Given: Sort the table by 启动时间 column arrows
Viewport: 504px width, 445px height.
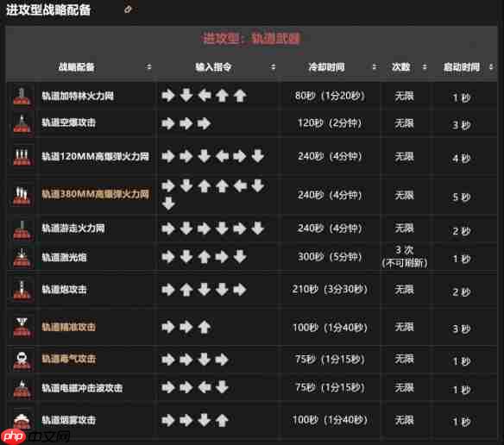Looking at the screenshot, I should 491,66.
